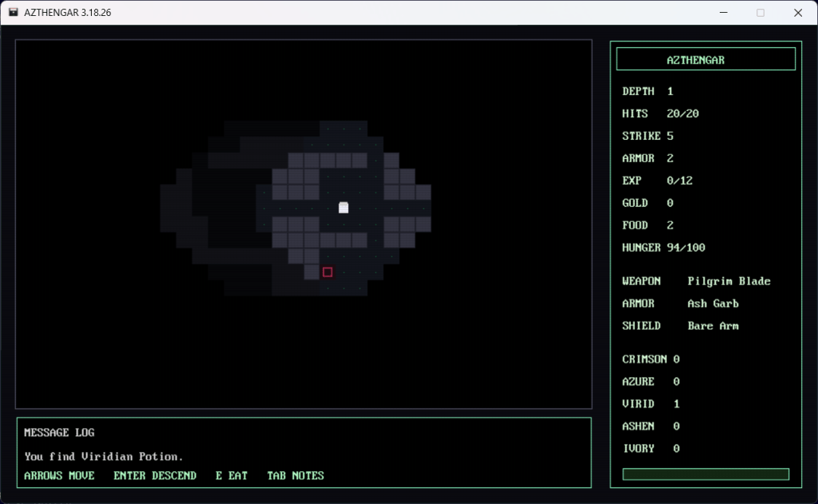Click the HUNGER 94/100 stat
Image resolution: width=818 pixels, height=504 pixels.
pos(664,248)
